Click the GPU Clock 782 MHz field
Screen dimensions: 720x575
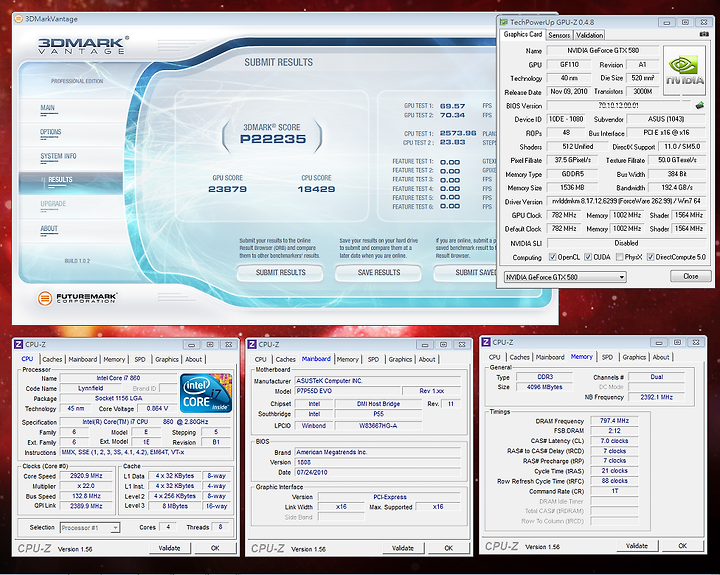(x=564, y=215)
